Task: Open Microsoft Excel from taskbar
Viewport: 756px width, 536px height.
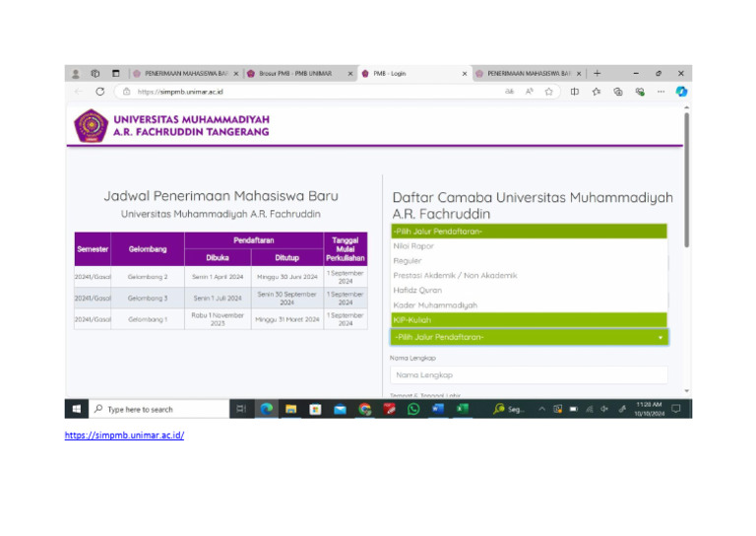Action: click(463, 409)
